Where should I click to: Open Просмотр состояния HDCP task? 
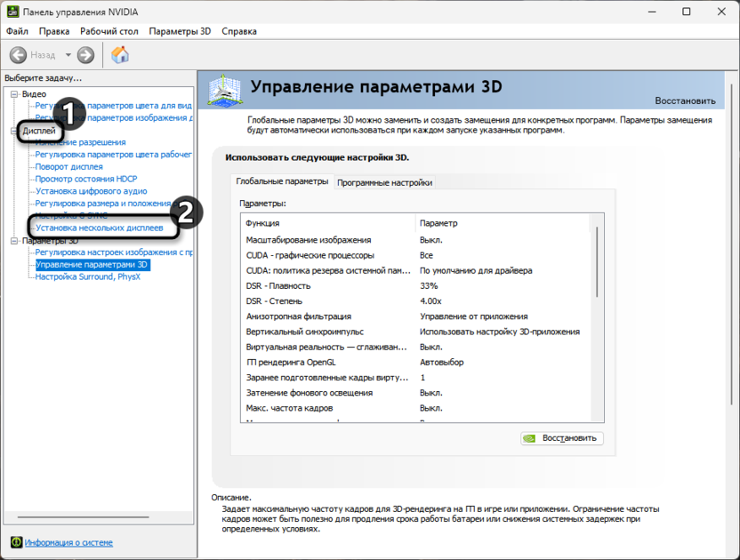click(x=86, y=179)
